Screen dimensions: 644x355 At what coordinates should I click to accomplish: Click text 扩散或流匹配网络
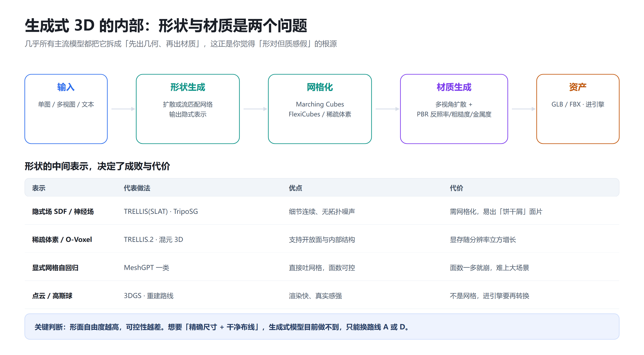(x=188, y=104)
